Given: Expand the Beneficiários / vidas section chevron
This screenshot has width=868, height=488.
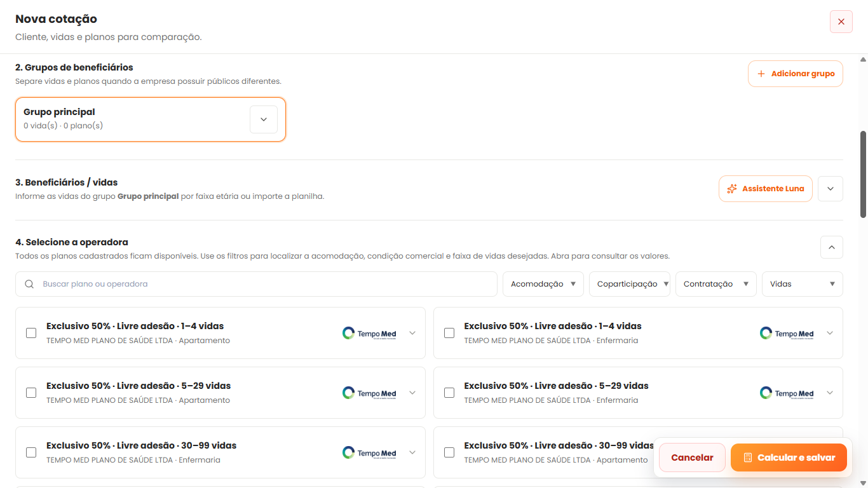Looking at the screenshot, I should (831, 189).
